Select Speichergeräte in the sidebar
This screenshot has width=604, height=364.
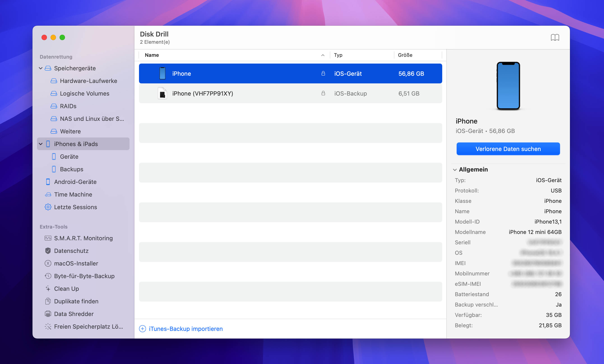pos(75,68)
